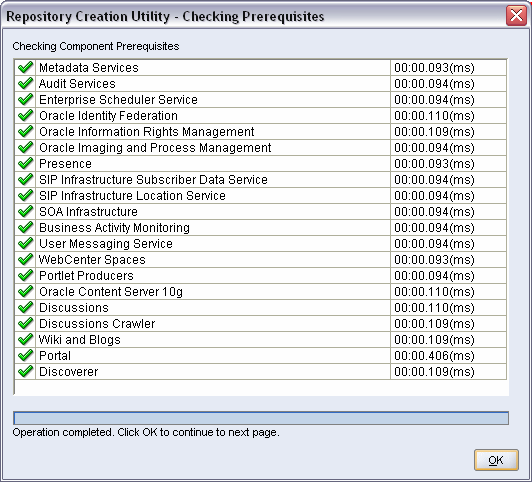Select the Presence component name
Image resolution: width=532 pixels, height=482 pixels.
65,163
